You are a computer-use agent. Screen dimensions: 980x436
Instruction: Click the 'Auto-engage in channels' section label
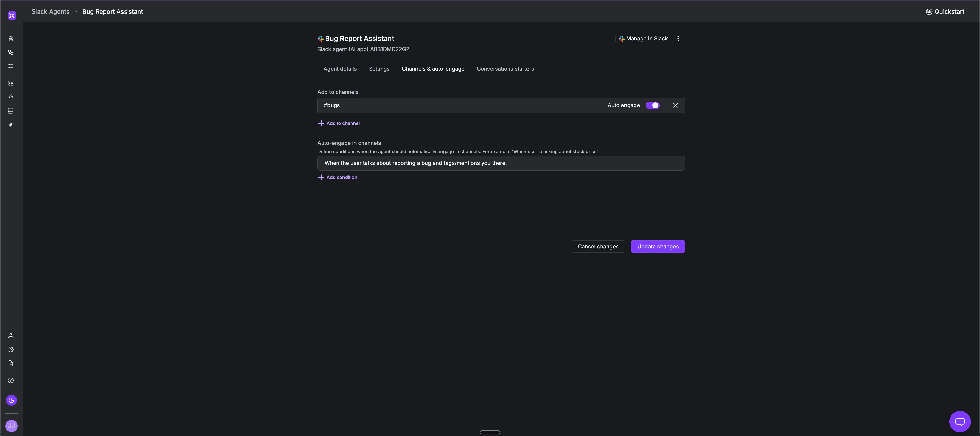[x=349, y=143]
